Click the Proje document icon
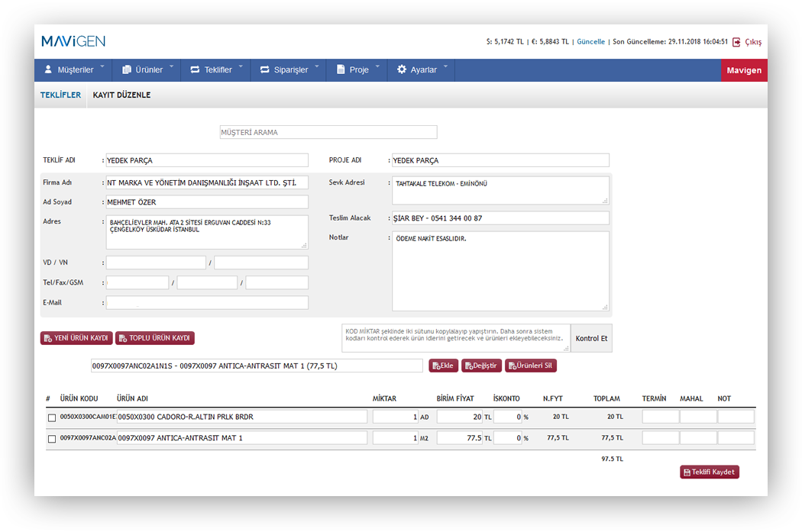This screenshot has width=802, height=532. point(341,69)
